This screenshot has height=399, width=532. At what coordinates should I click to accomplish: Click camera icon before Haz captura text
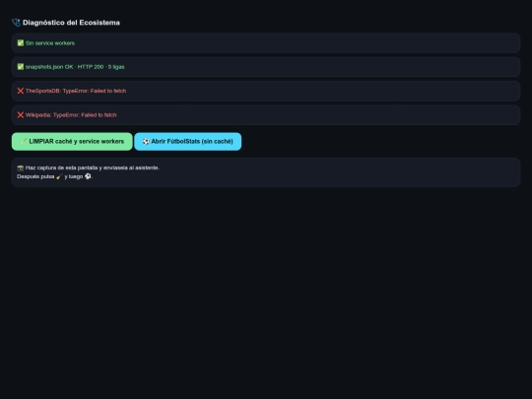point(21,167)
